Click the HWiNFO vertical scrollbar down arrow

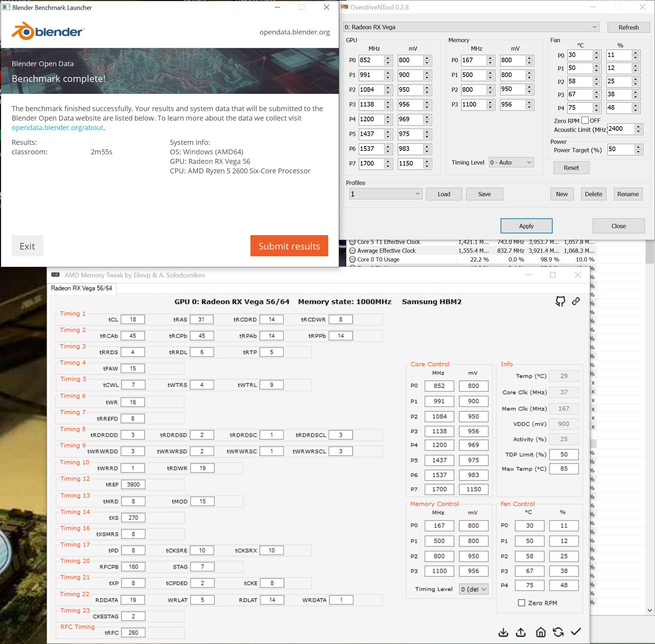coord(650,610)
